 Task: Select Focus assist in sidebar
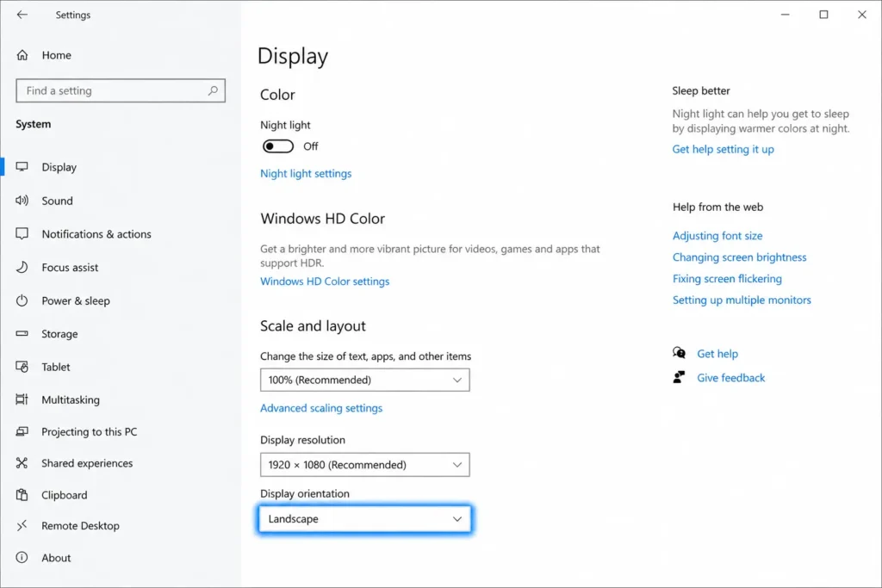tap(70, 268)
